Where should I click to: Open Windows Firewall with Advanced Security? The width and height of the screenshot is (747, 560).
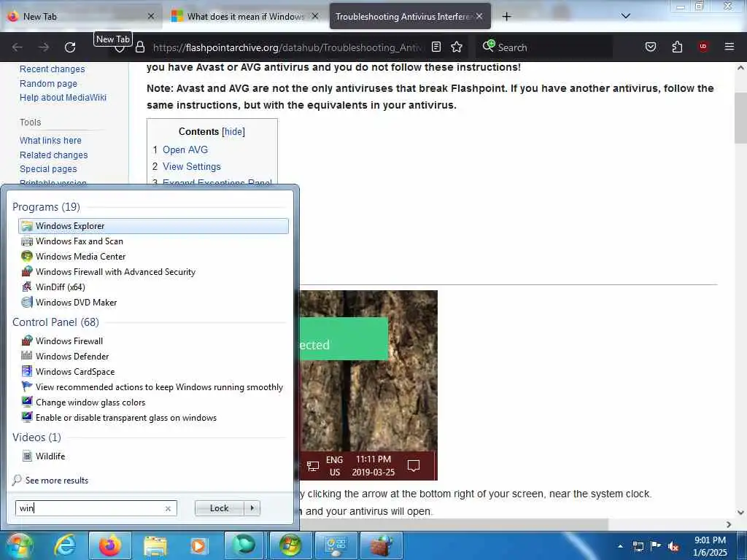tap(153, 271)
